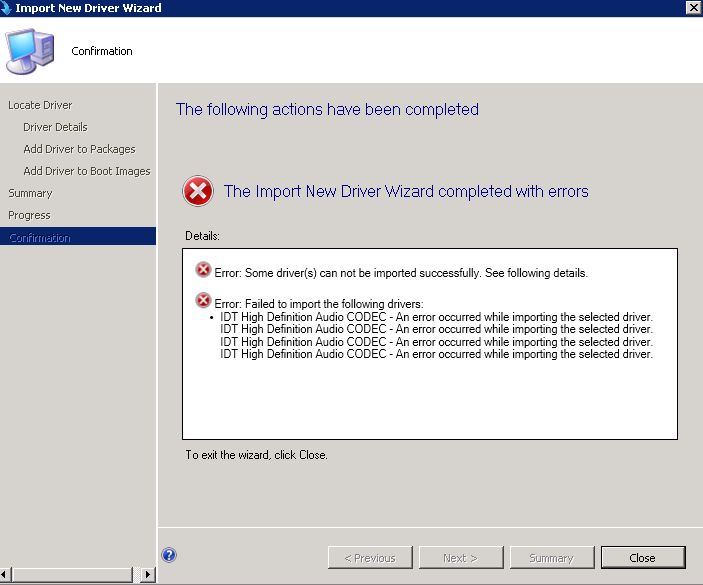Click the error icon beside 'Failed to import the following drivers'
703x585 pixels.
pyautogui.click(x=203, y=300)
